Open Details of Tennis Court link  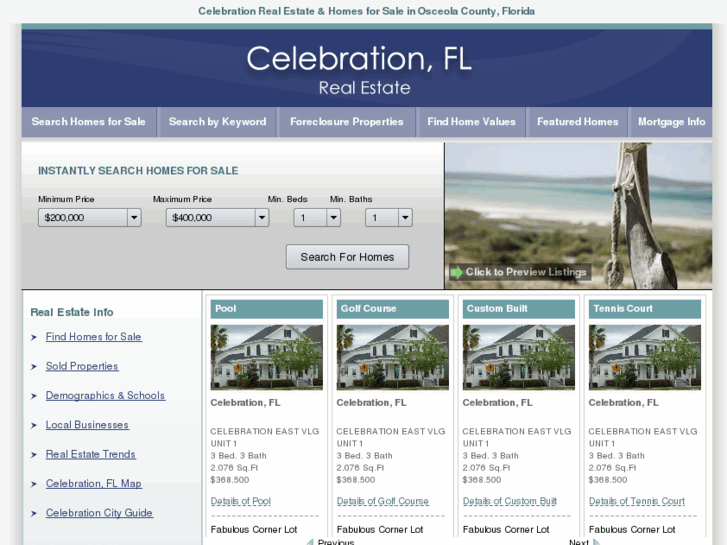click(x=637, y=501)
